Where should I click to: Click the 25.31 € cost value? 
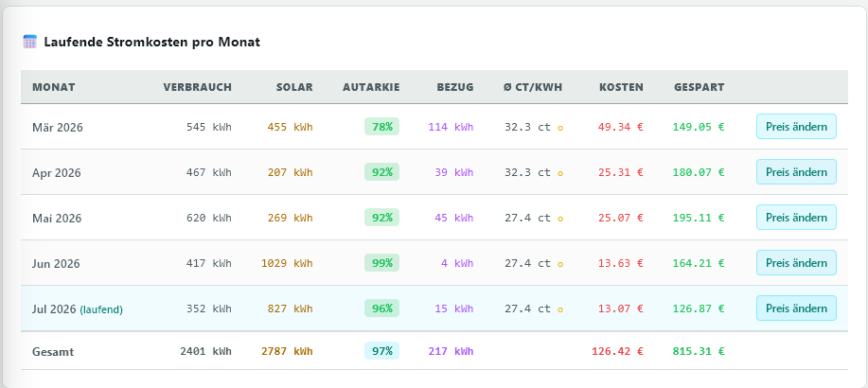click(x=621, y=172)
